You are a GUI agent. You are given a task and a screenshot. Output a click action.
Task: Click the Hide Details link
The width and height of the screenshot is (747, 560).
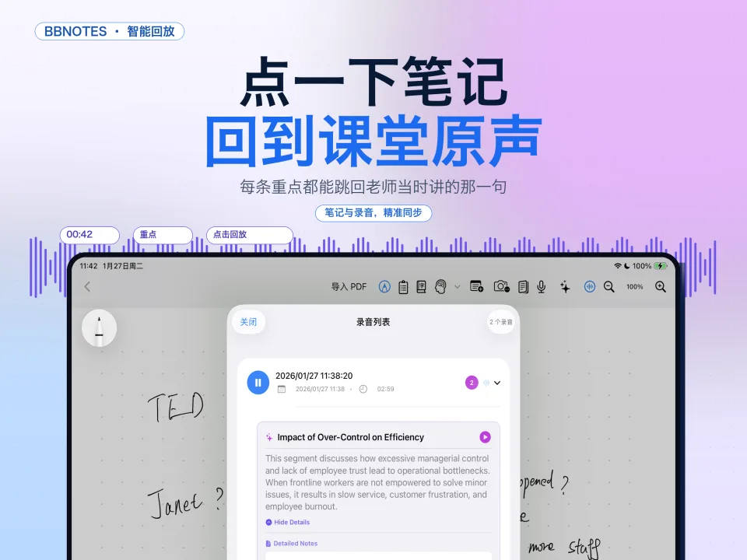pyautogui.click(x=288, y=523)
